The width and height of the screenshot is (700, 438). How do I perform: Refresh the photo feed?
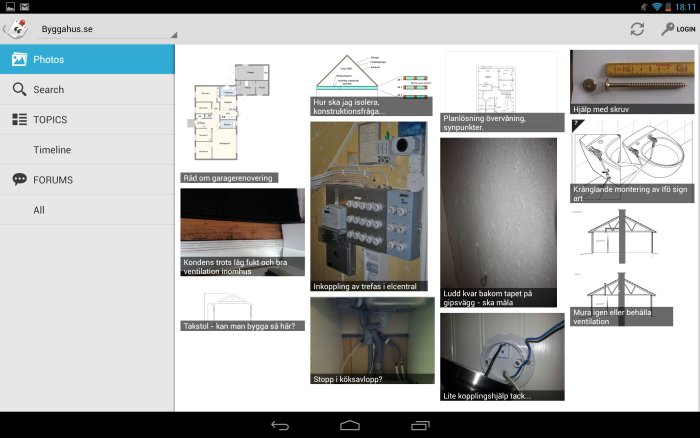pos(637,29)
